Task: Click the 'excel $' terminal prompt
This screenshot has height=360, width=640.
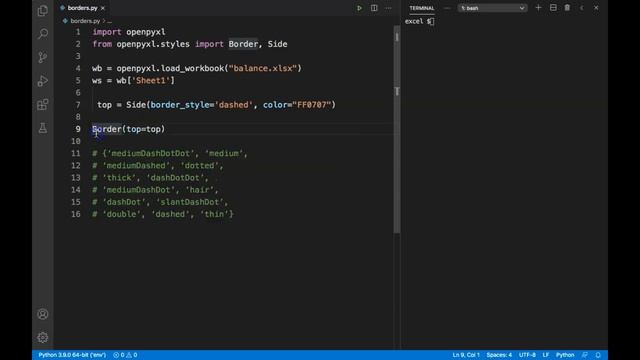Action: [x=418, y=21]
